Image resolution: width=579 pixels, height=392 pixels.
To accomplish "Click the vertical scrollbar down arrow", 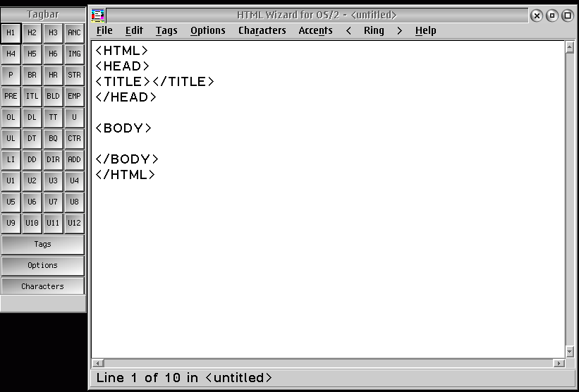I will (569, 351).
